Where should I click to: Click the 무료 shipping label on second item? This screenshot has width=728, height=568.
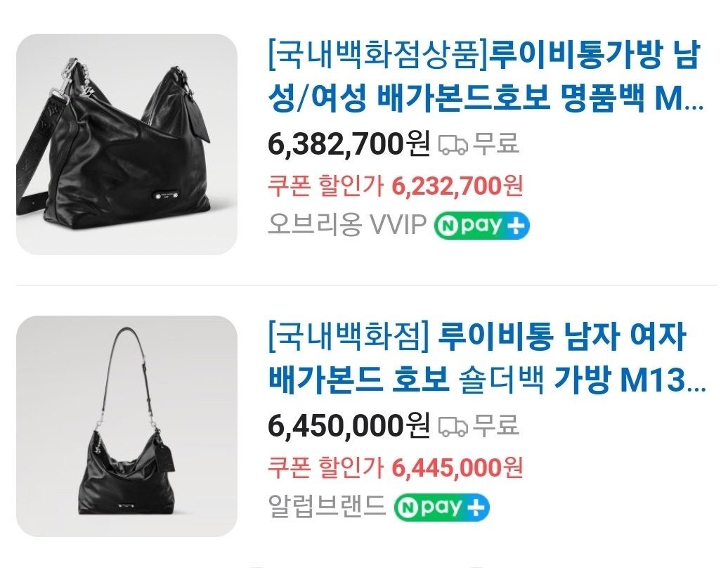coord(495,425)
